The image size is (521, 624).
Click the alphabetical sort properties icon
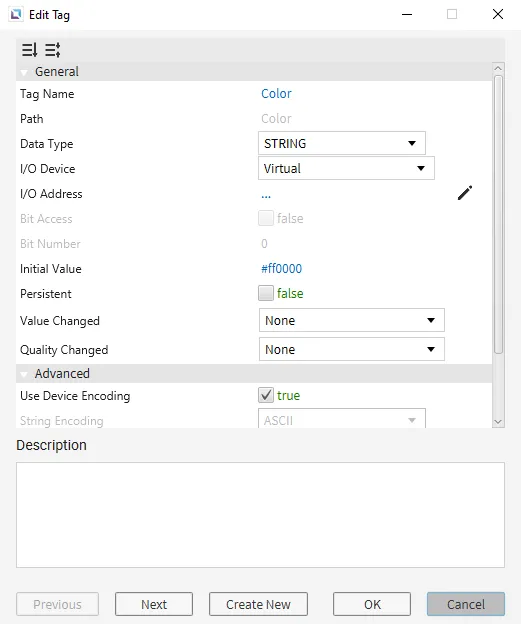pos(53,50)
